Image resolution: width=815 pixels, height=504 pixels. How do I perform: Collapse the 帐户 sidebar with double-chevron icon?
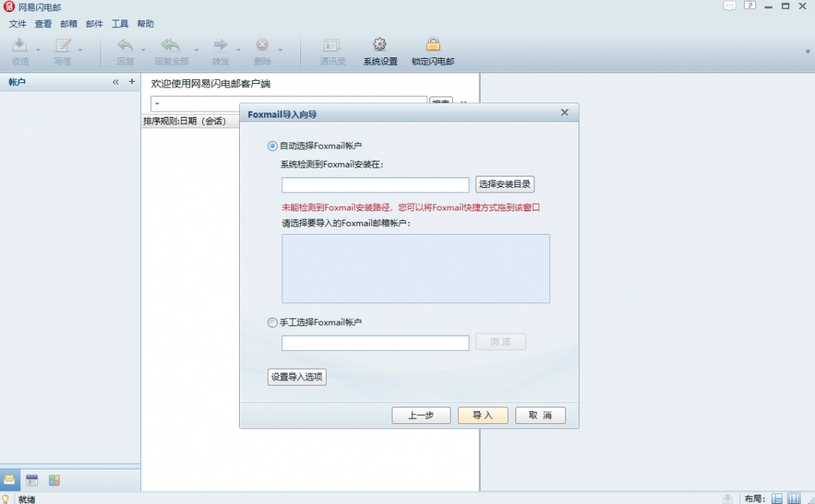click(x=115, y=82)
